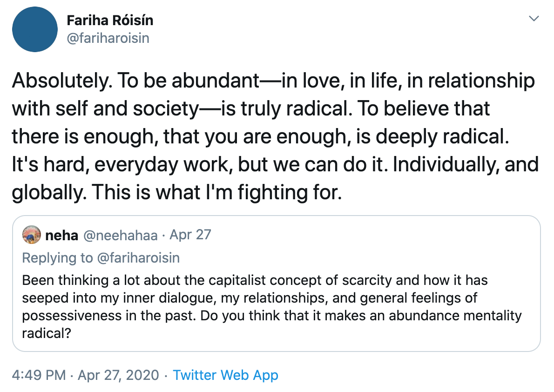Open the Apr 27, 2020 date link
The image size is (554, 392).
tap(118, 375)
